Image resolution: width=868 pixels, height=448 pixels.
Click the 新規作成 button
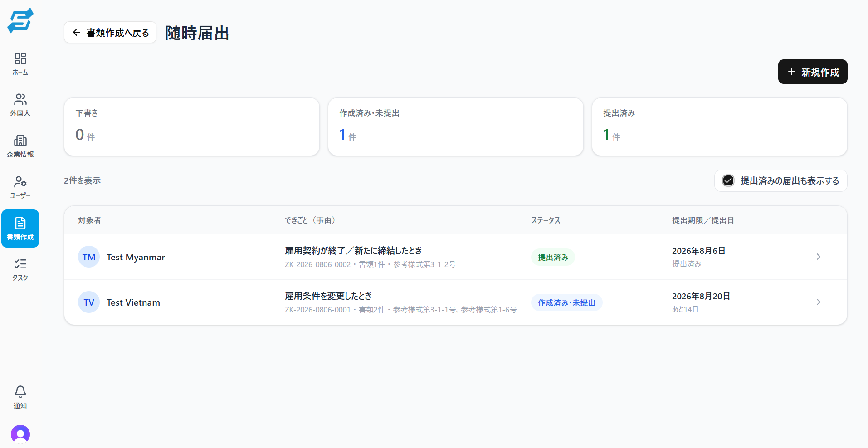pyautogui.click(x=813, y=72)
